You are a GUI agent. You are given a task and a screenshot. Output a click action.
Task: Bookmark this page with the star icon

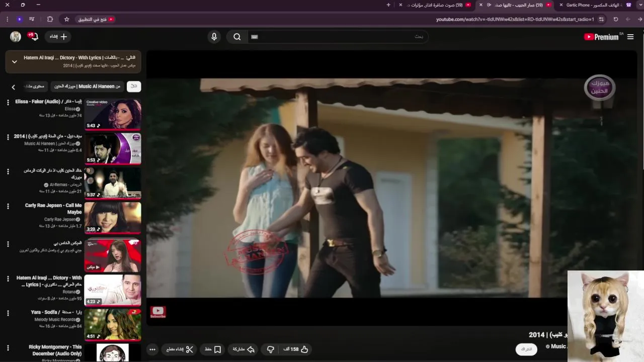point(66,19)
